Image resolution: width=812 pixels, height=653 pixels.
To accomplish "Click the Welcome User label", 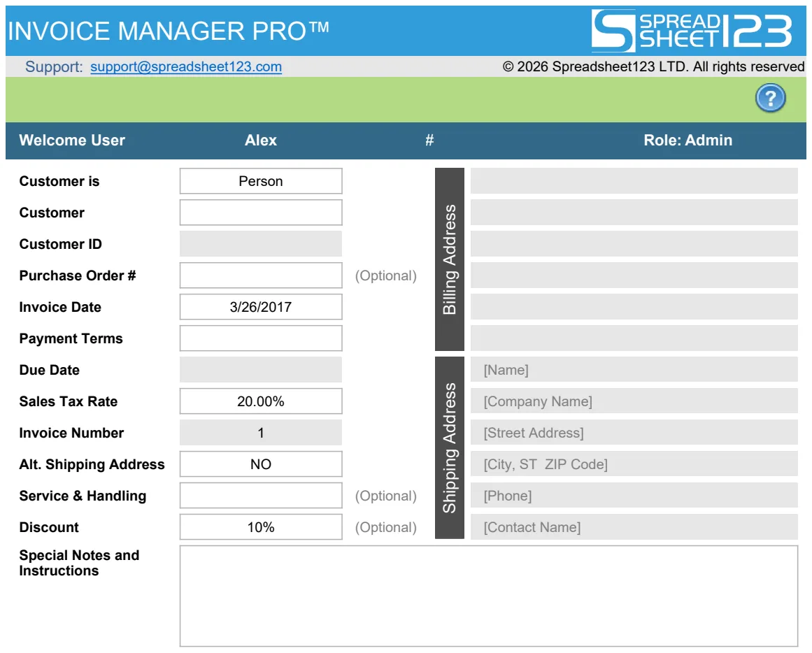I will point(72,141).
